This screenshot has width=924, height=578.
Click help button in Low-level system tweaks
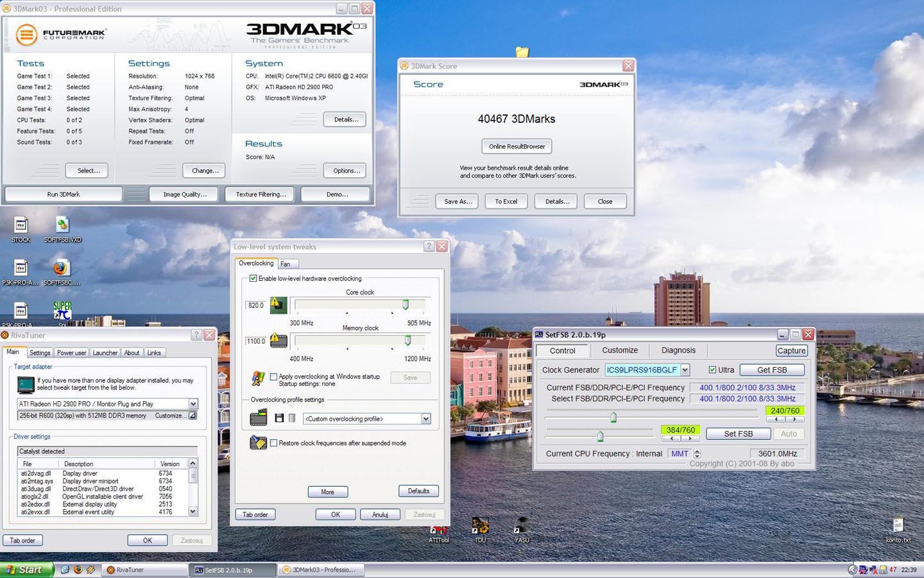429,247
